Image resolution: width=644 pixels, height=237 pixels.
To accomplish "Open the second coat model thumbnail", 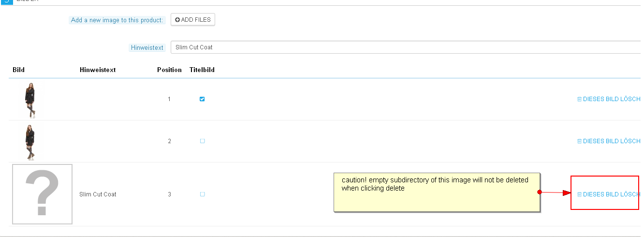I will (x=31, y=141).
